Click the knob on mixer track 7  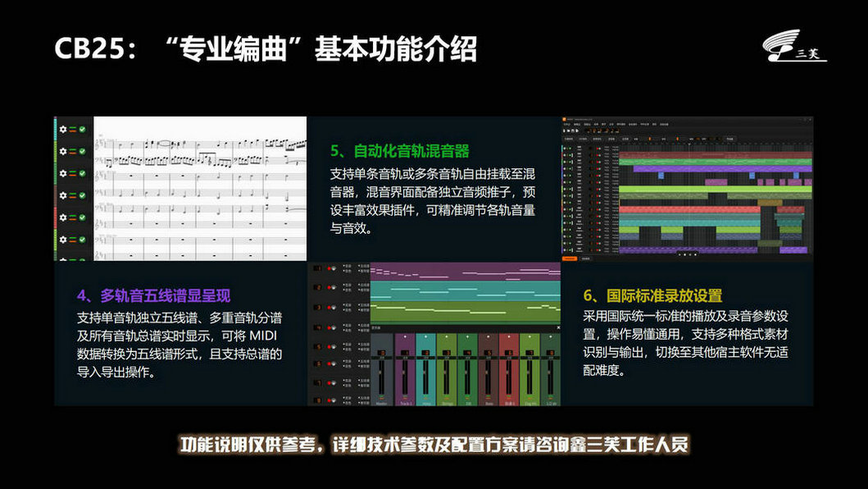[334, 383]
